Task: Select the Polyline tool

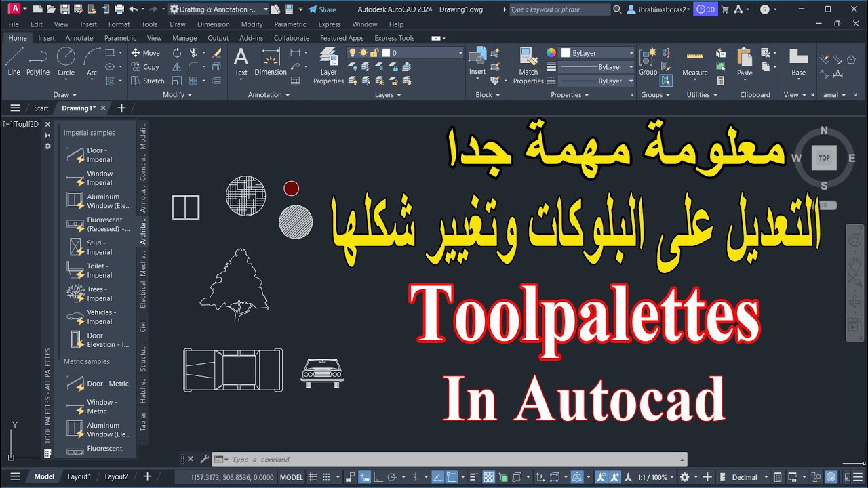Action: (38, 62)
